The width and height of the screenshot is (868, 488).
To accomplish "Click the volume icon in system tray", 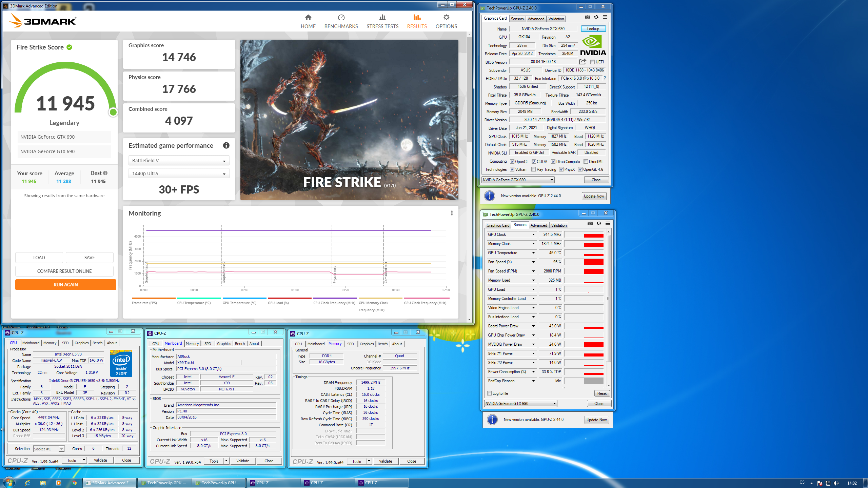I will point(836,483).
